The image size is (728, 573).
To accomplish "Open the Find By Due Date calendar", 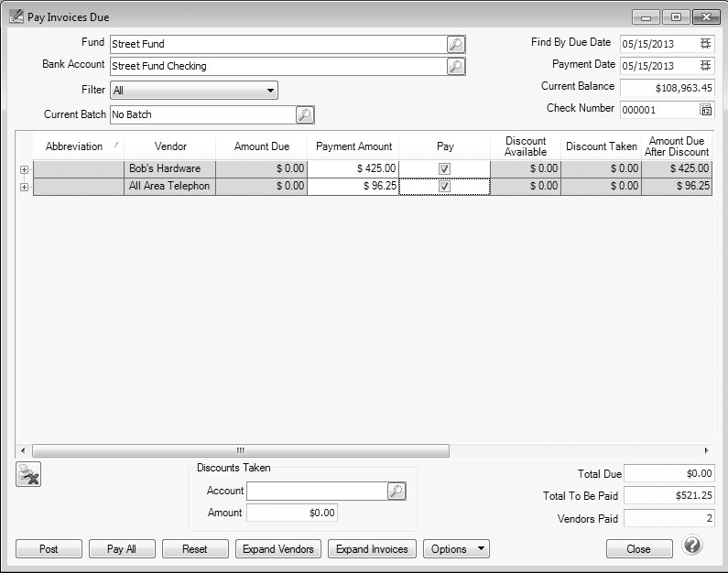I will (705, 43).
